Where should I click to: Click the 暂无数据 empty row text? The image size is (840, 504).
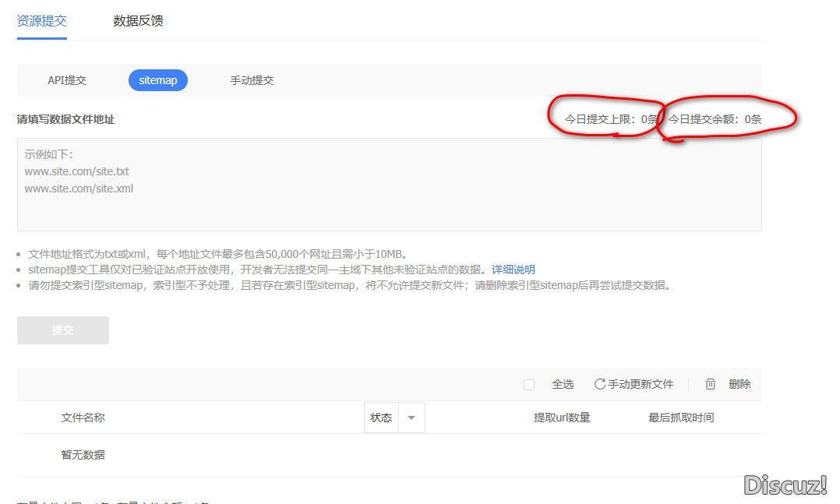click(x=83, y=455)
